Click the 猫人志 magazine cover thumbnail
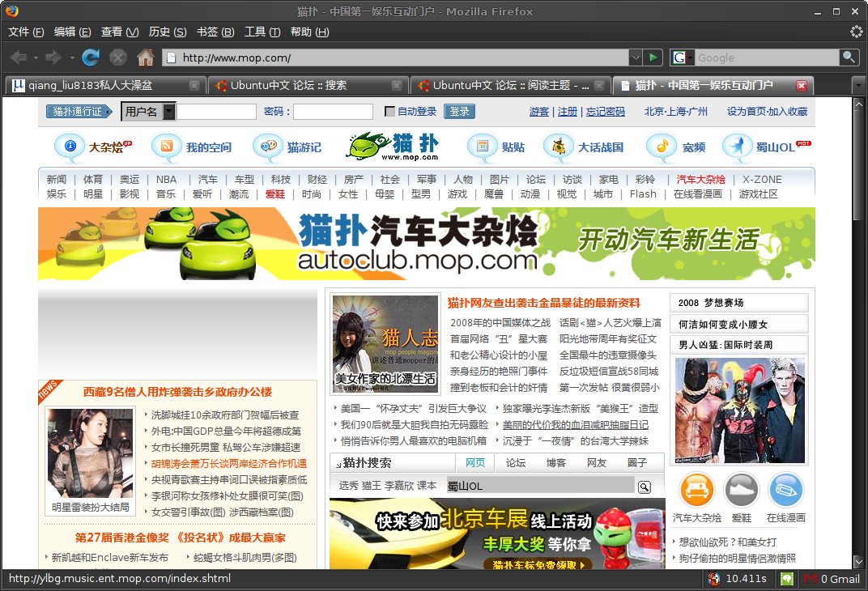The height and width of the screenshot is (591, 868). pos(385,343)
